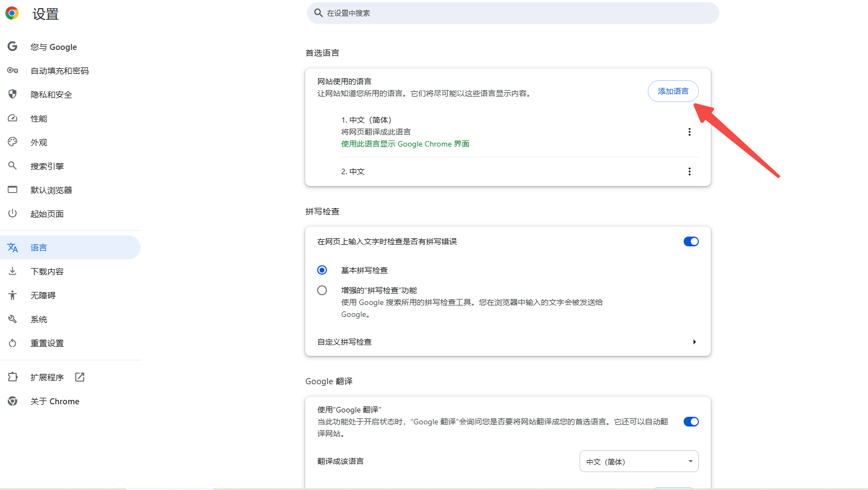This screenshot has width=868, height=490.
Task: Click the shield icon for 隐私和安全
Action: pos(12,94)
